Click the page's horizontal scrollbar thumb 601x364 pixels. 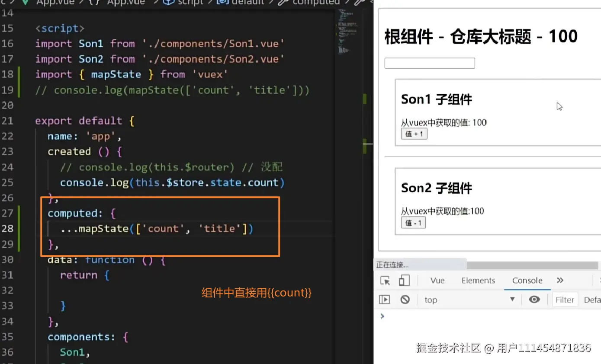pyautogui.click(x=532, y=265)
